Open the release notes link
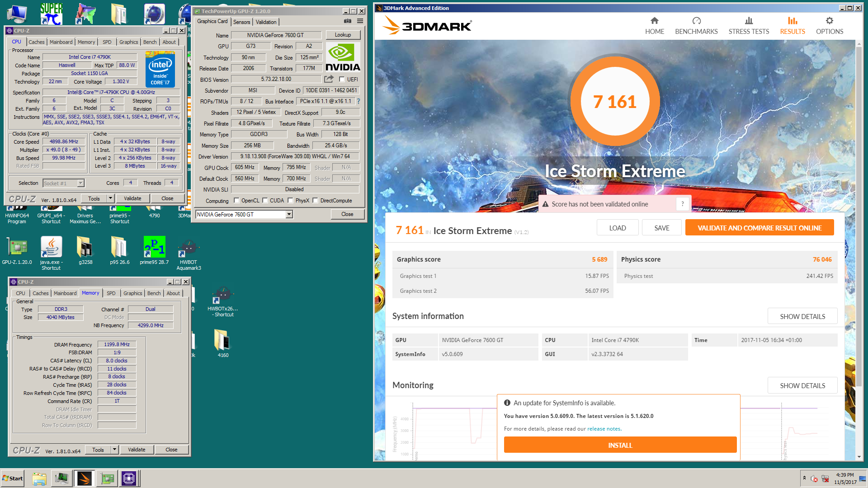Viewport: 868px width, 488px height. click(604, 429)
